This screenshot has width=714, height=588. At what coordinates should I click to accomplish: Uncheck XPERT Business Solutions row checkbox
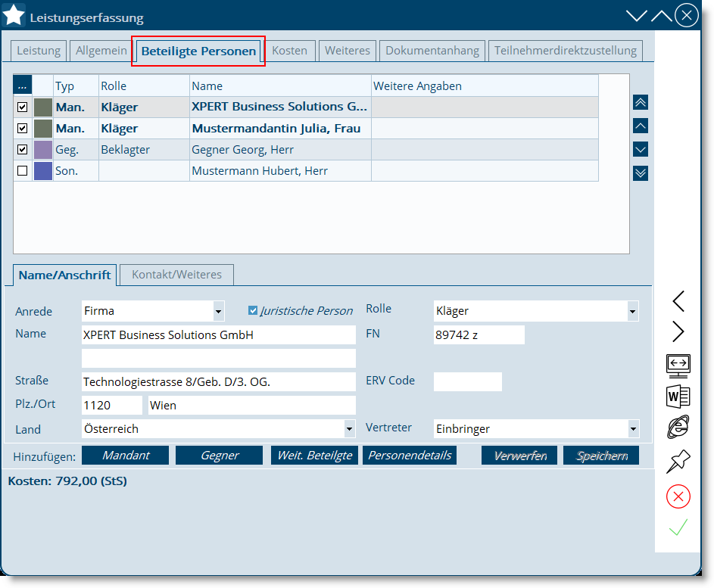(x=22, y=107)
